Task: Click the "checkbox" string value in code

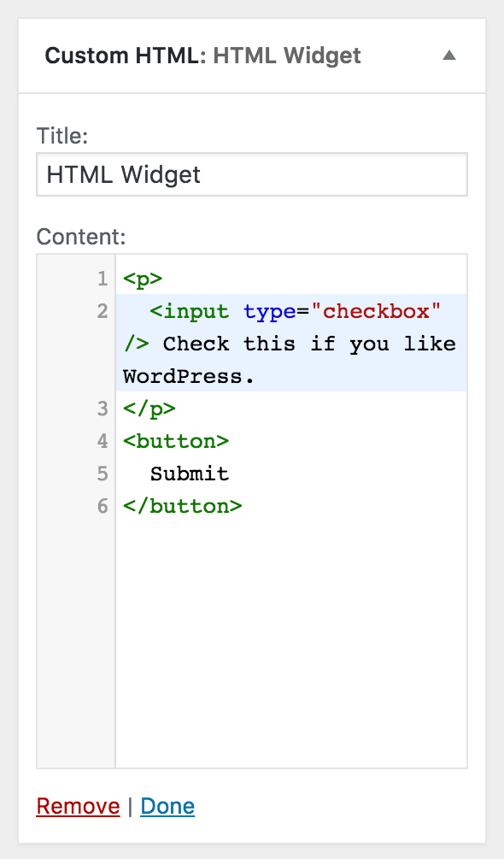Action: pos(376,311)
